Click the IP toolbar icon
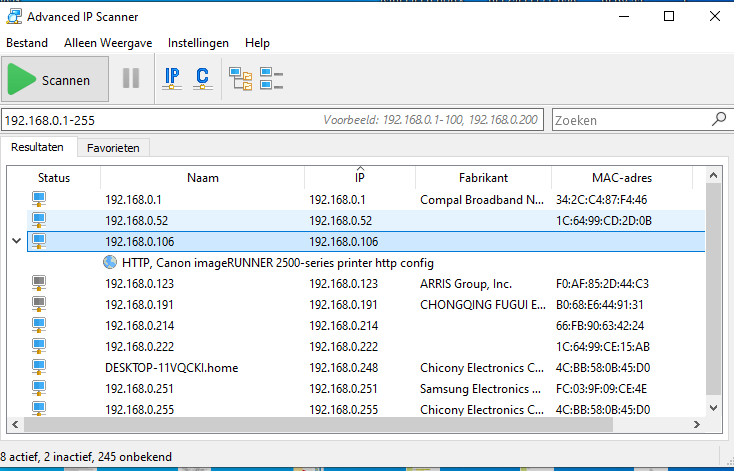This screenshot has width=734, height=471. tap(172, 79)
